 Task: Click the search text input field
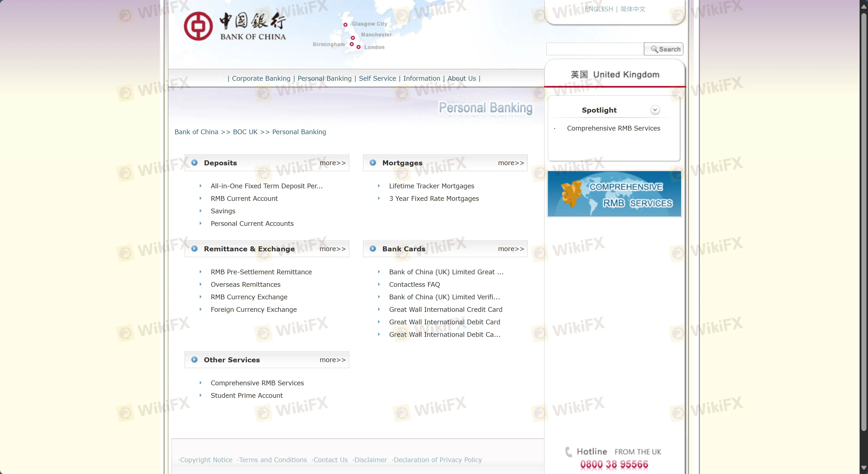tap(595, 49)
